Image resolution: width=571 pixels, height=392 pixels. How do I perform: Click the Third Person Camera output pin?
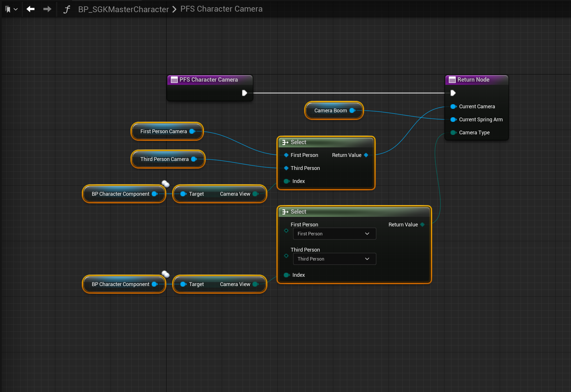pyautogui.click(x=194, y=159)
